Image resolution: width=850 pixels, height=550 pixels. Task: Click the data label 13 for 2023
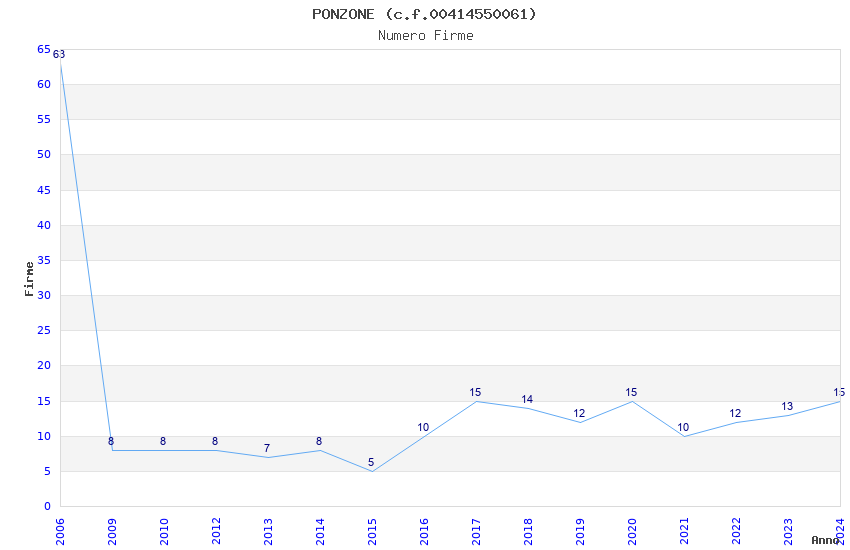click(x=787, y=406)
